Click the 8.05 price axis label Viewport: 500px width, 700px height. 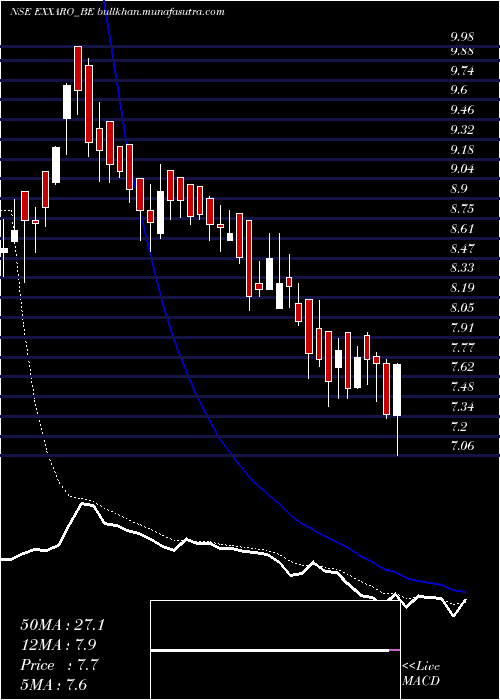[462, 308]
